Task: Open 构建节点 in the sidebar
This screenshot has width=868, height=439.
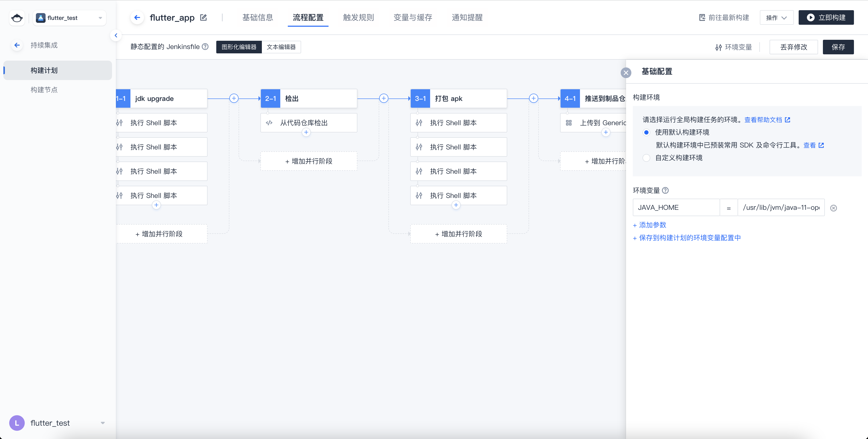Action: (44, 90)
